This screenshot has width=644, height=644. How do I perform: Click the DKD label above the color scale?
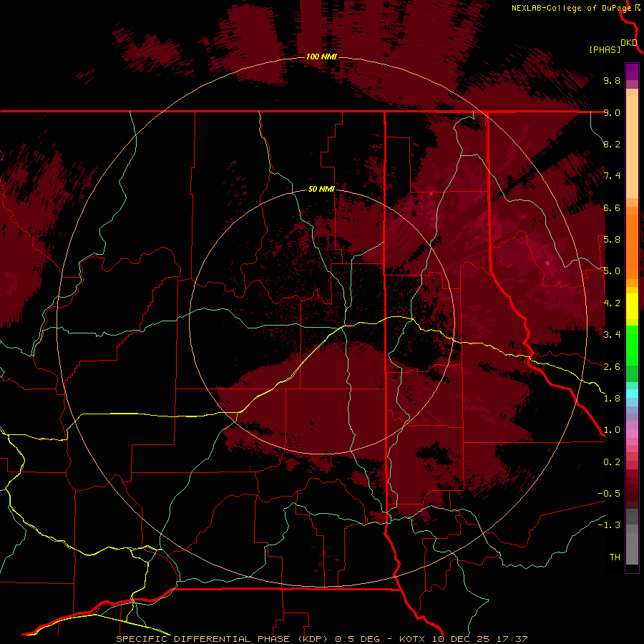[629, 43]
